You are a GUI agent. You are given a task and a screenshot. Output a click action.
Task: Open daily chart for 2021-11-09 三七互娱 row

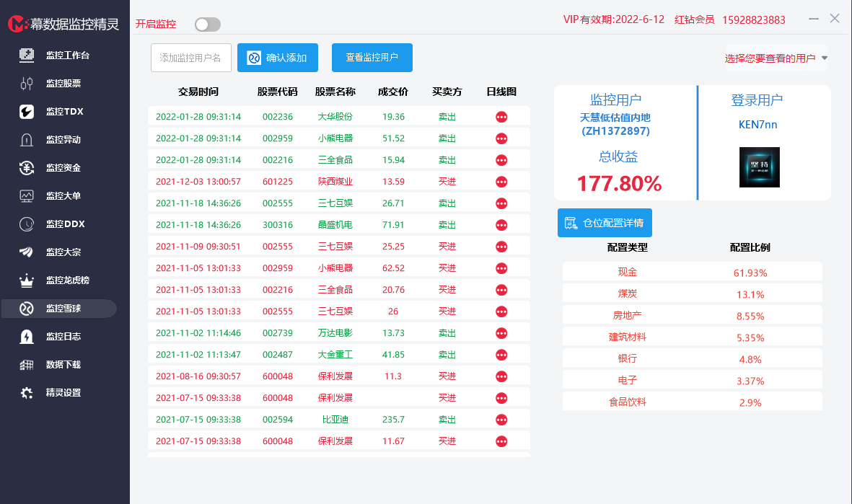click(501, 247)
